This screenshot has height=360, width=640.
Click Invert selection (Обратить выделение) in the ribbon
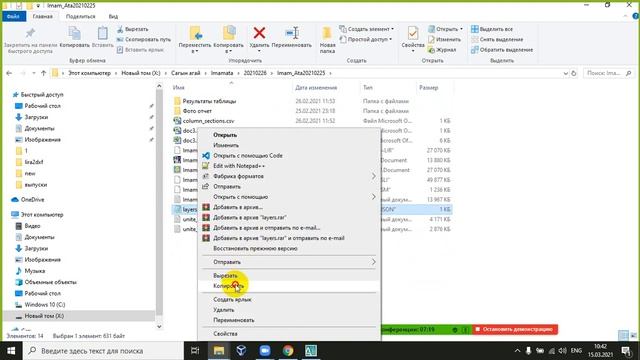(502, 50)
